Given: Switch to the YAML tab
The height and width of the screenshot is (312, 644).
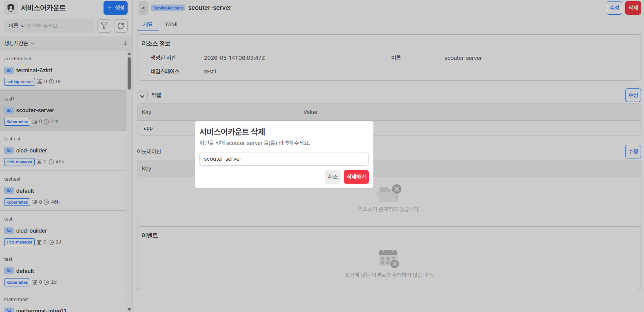Looking at the screenshot, I should point(172,24).
